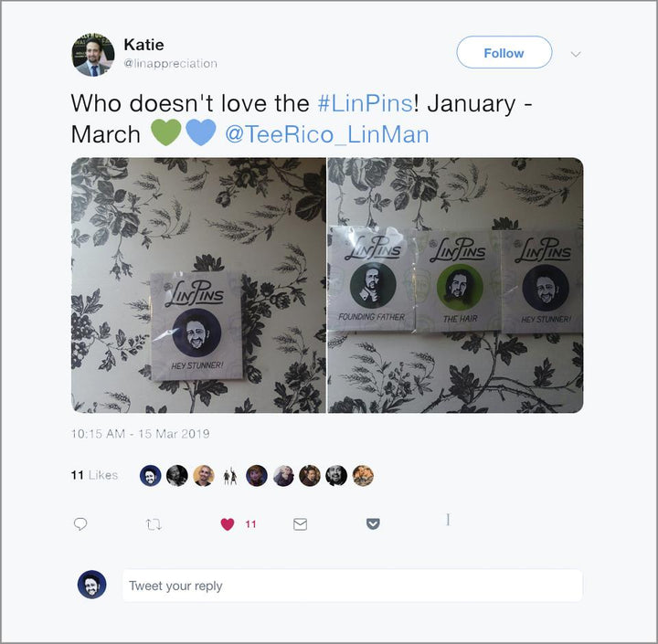
Task: Visit the @TeeRico_LinMan profile mention
Action: (327, 134)
